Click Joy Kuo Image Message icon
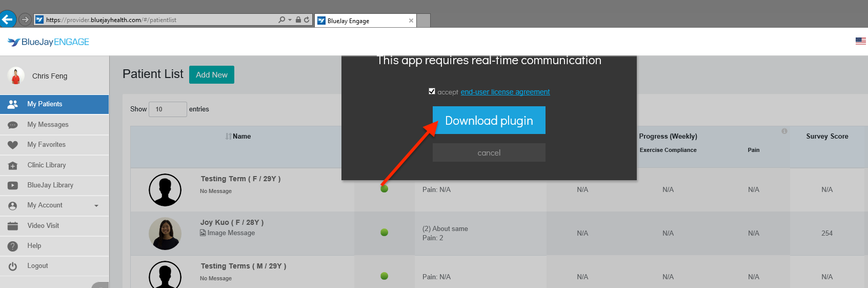868x288 pixels. point(203,233)
